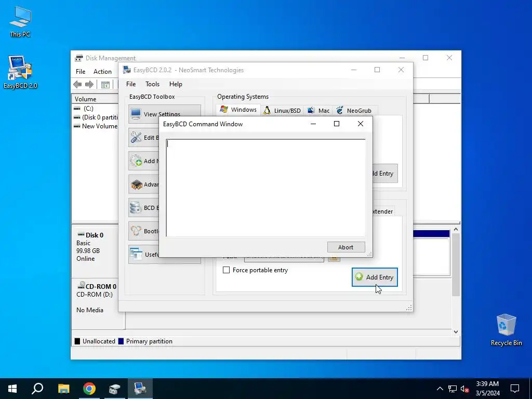Click the Advanced Settings chip icon
The width and height of the screenshot is (532, 399).
(x=137, y=184)
